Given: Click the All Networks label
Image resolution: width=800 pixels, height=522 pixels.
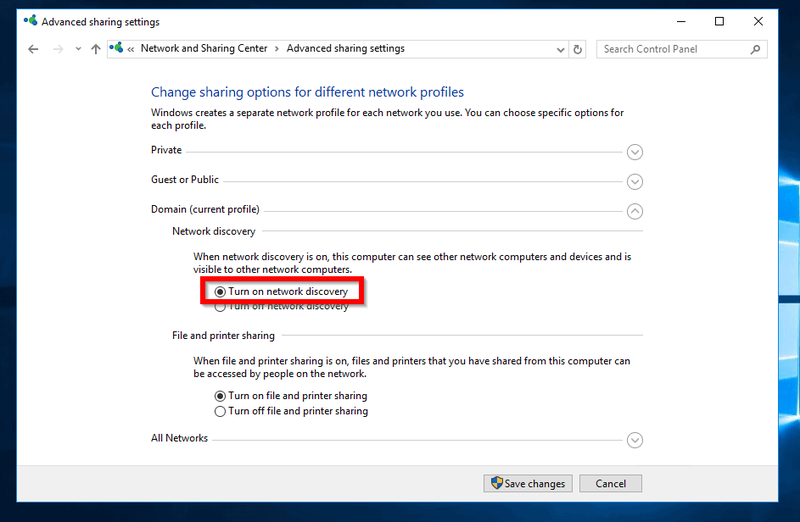Looking at the screenshot, I should 179,438.
